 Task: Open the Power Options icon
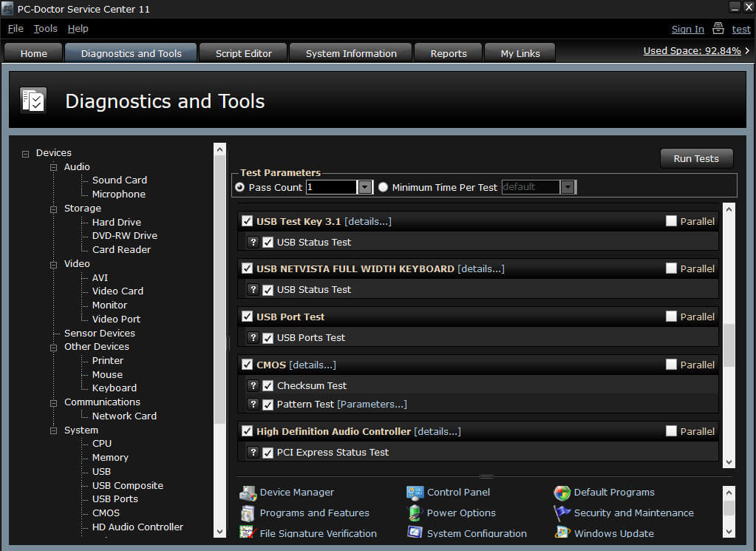[415, 513]
